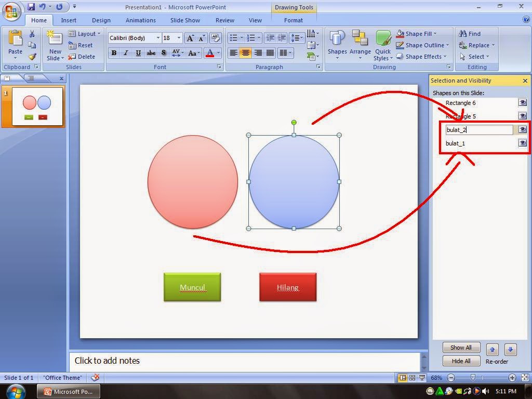Open the Drawing Tools Format tab
Viewport: 532px width, 399px height.
[x=294, y=20]
